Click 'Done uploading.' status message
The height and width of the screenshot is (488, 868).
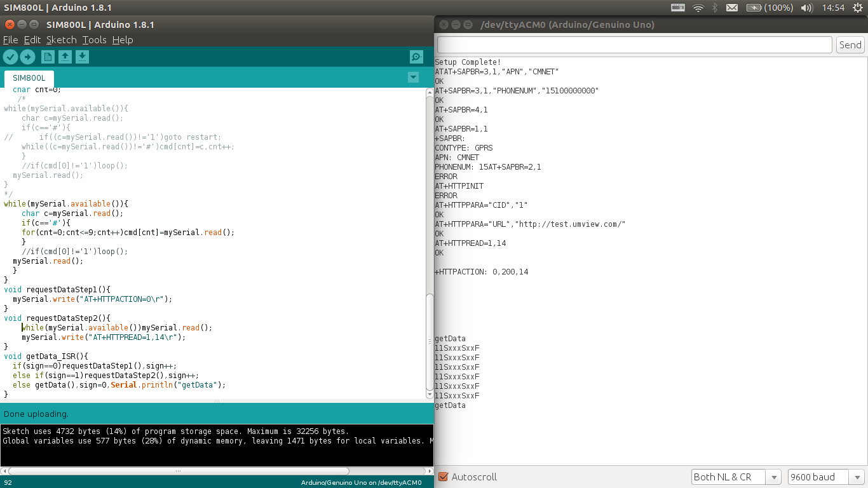coord(36,414)
